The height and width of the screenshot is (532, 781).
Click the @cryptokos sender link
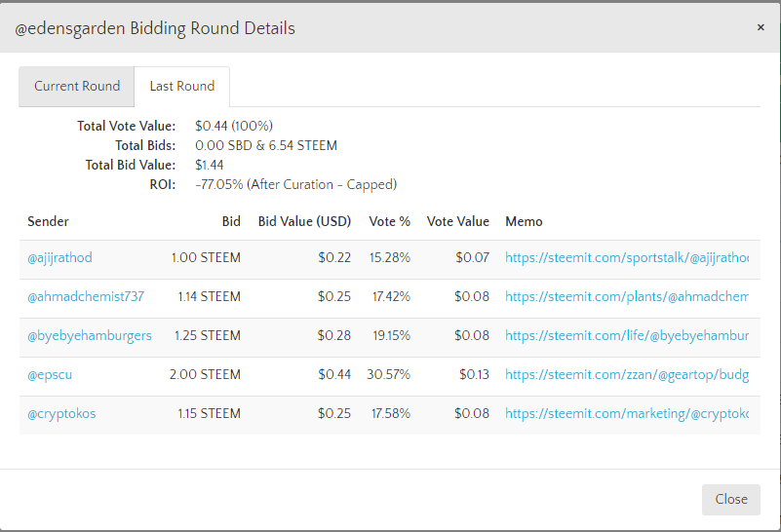pyautogui.click(x=61, y=414)
